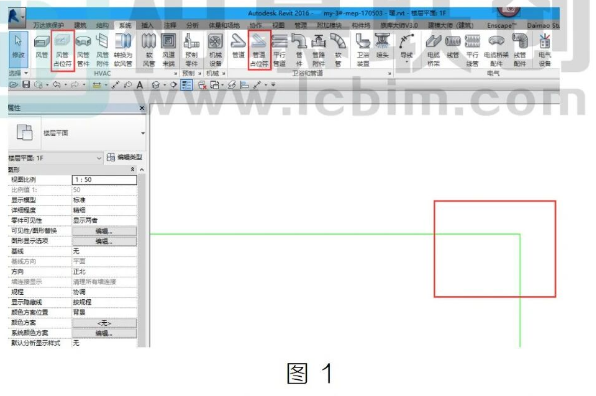Switch to the 建筑 ribbon tab
The height and width of the screenshot is (396, 596).
(x=80, y=25)
